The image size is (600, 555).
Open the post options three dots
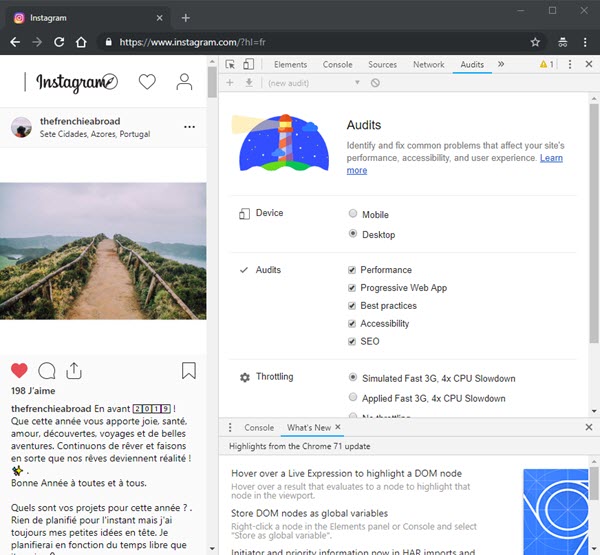point(189,127)
